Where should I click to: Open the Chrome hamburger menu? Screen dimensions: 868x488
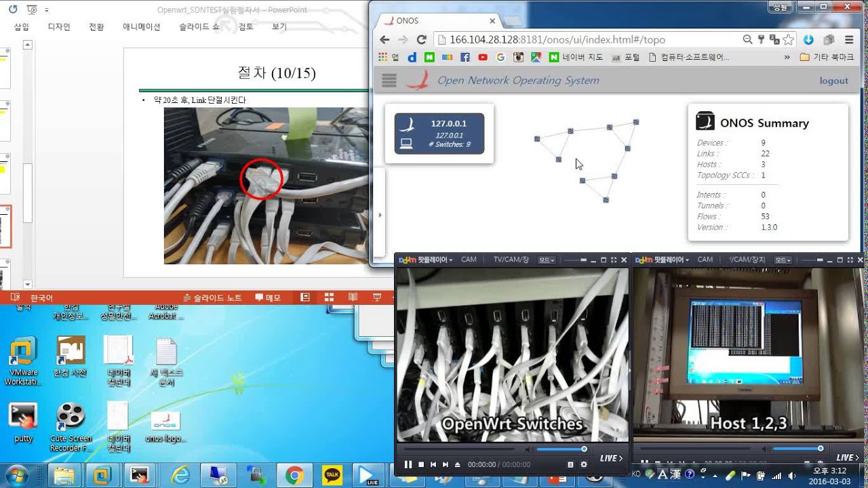pyautogui.click(x=849, y=40)
